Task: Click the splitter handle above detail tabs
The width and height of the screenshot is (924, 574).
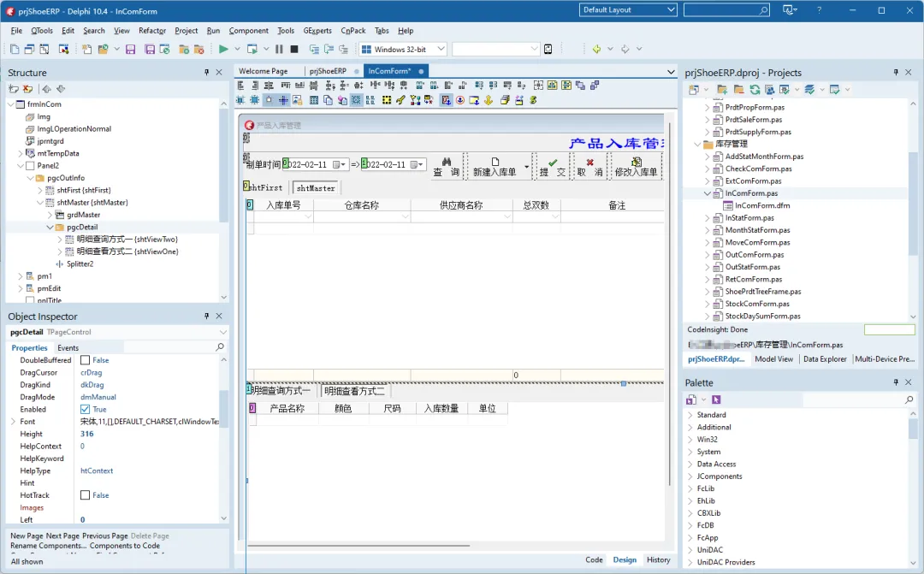Action: (x=624, y=383)
